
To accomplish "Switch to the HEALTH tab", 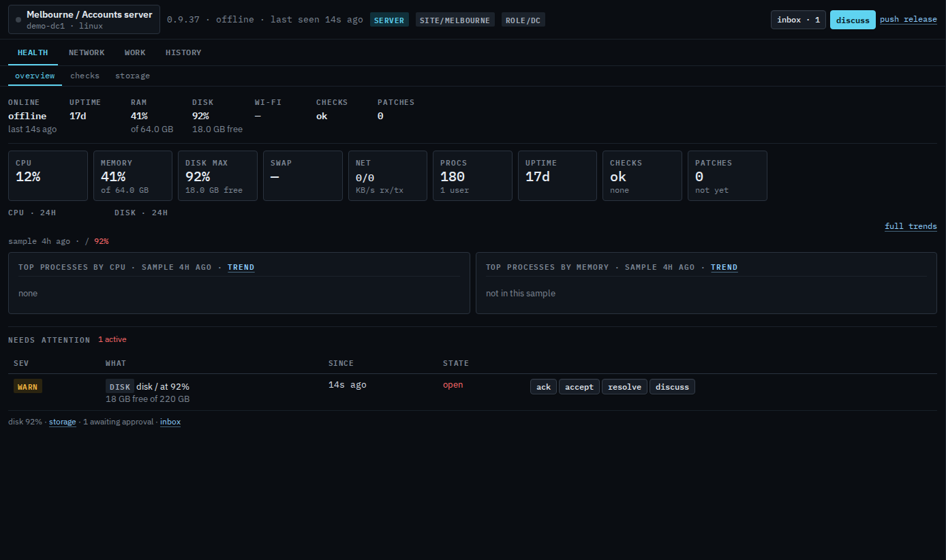I will pos(33,52).
